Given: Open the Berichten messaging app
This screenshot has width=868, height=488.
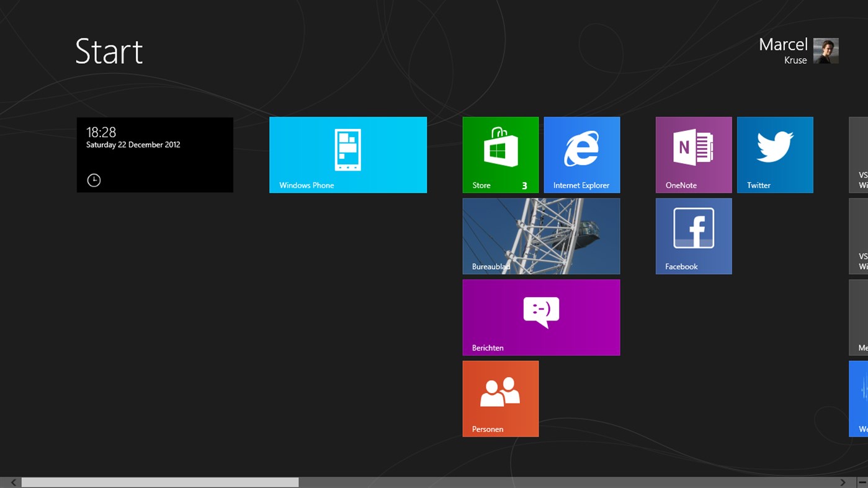Looking at the screenshot, I should pos(540,317).
